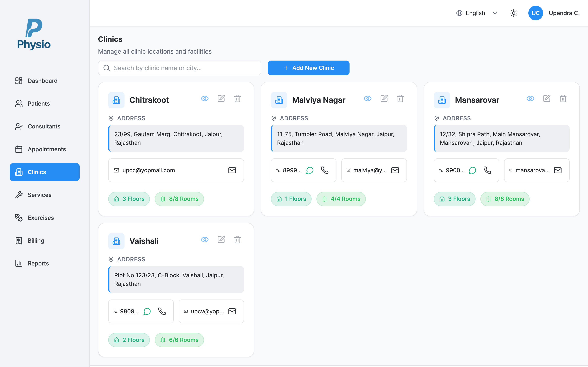Image resolution: width=588 pixels, height=367 pixels.
Task: Edit the Chitrakoot clinic
Action: [221, 98]
